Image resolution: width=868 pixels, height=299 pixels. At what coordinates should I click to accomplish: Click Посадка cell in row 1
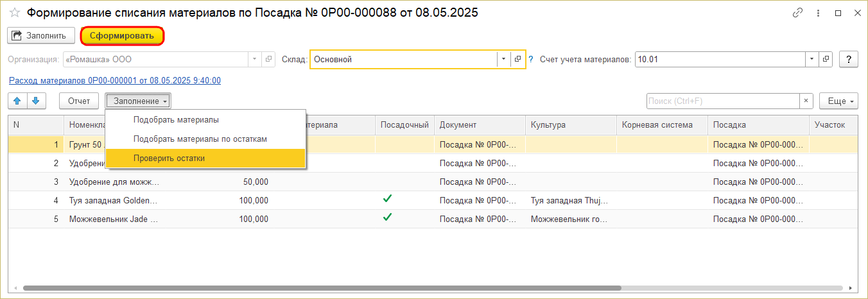pos(758,144)
